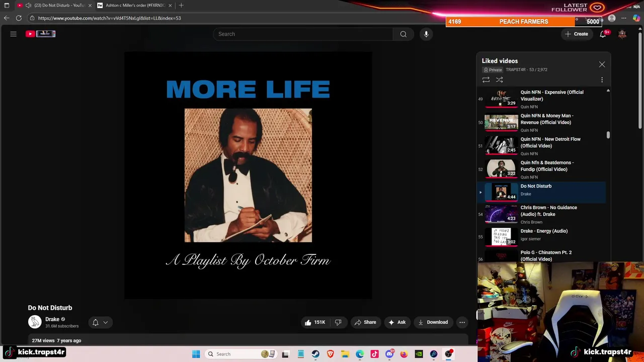The width and height of the screenshot is (644, 362).
Task: Open the tab actions menu icon
Action: tap(7, 5)
